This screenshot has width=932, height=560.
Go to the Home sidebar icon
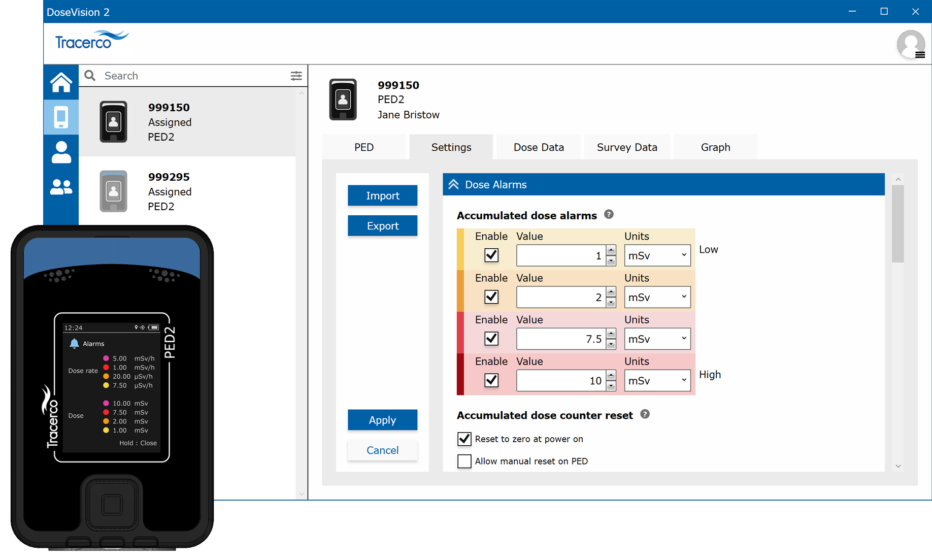(61, 82)
